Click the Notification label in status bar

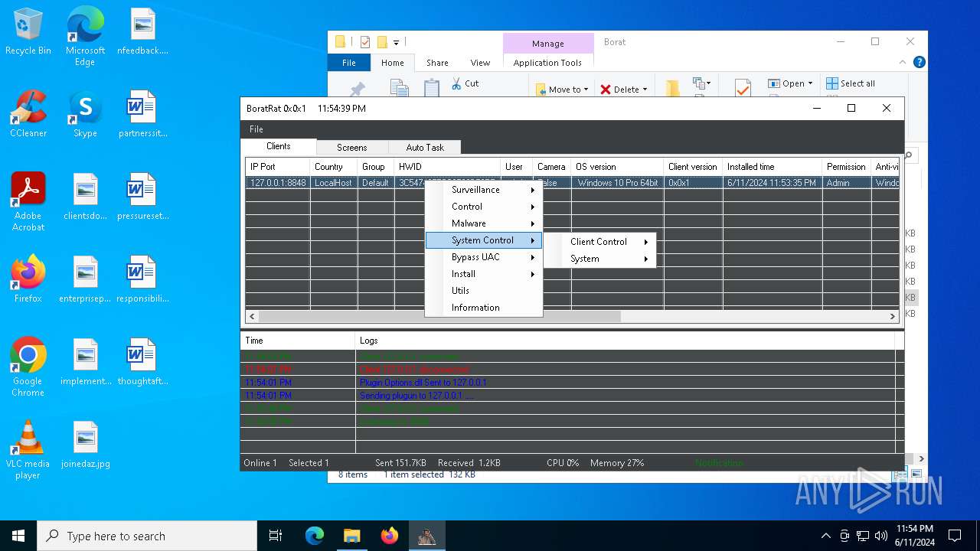[x=719, y=463]
